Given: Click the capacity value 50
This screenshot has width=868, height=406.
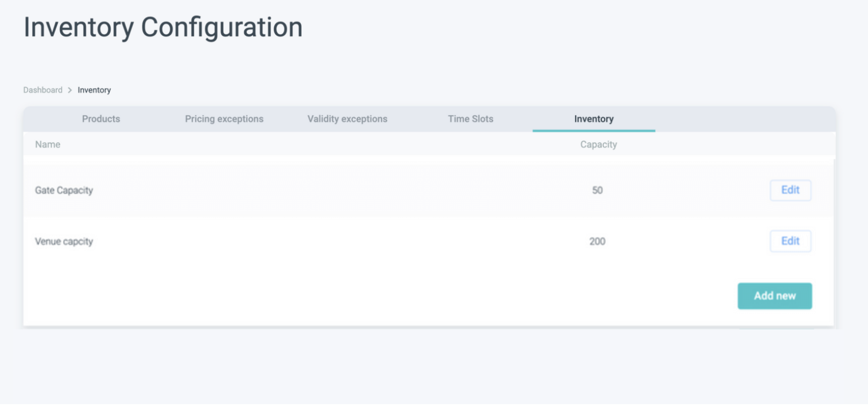Looking at the screenshot, I should coord(597,190).
